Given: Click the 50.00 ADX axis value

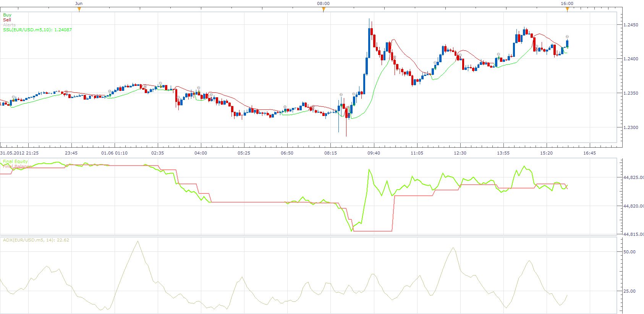Looking at the screenshot, I should [x=629, y=252].
